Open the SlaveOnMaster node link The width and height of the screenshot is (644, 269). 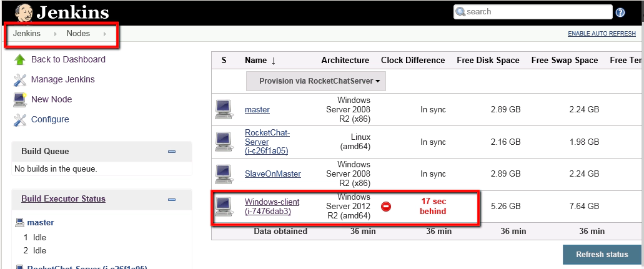tap(273, 174)
